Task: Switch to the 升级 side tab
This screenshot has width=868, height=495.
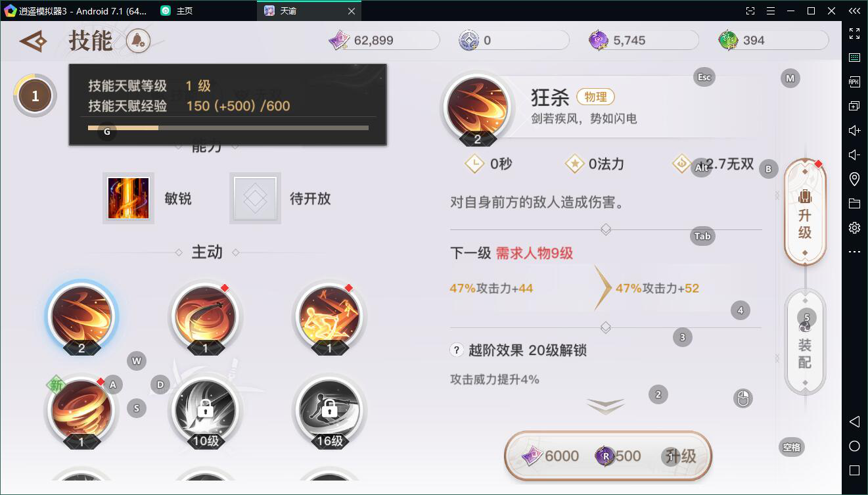Action: coord(805,212)
